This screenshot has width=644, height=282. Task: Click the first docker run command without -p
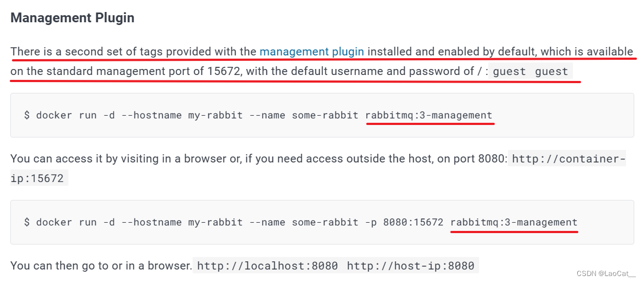258,115
